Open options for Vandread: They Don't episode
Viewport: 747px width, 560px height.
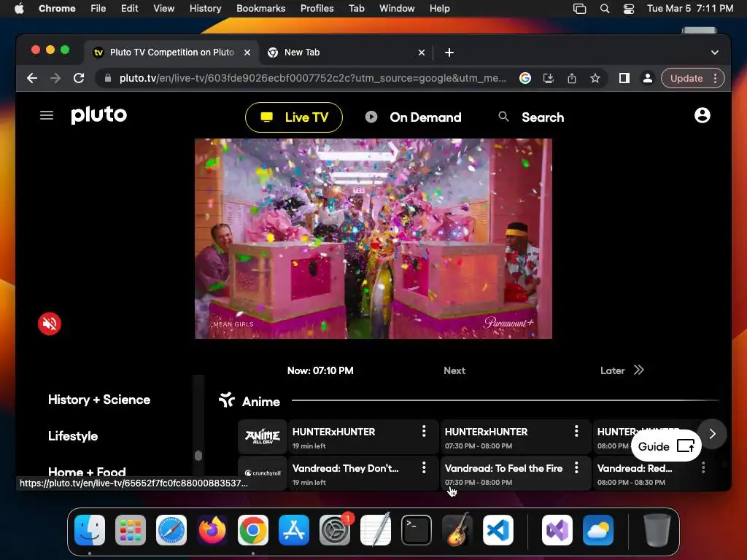(x=424, y=467)
